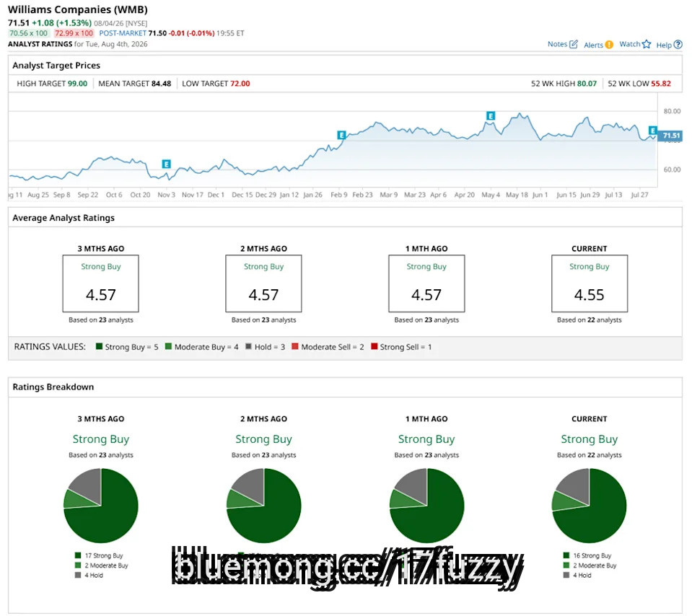Screen dimensions: 692x616
Task: Click the CURRENT pie chart
Action: coord(589,506)
